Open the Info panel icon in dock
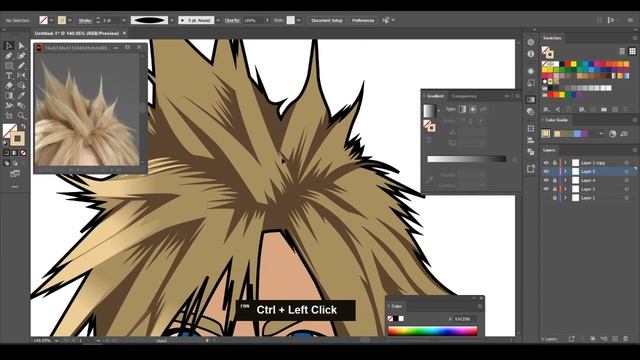Screen dimensions: 640x360 click(531, 54)
